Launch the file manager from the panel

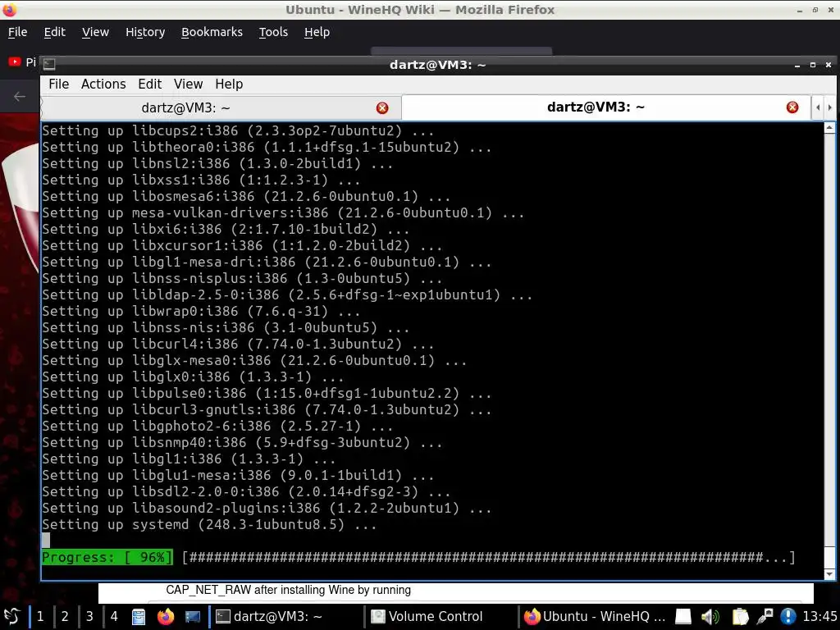139,617
